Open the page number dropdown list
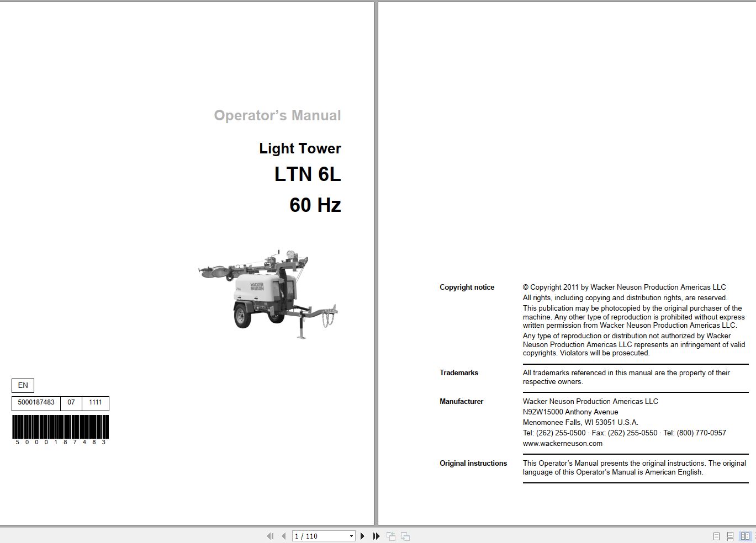Viewport: 756px width, 543px height. pos(351,536)
